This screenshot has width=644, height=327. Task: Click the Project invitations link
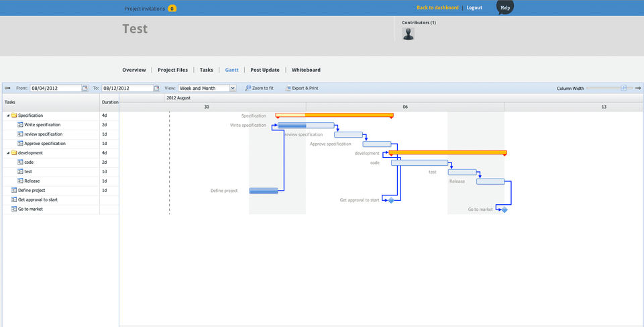point(145,9)
